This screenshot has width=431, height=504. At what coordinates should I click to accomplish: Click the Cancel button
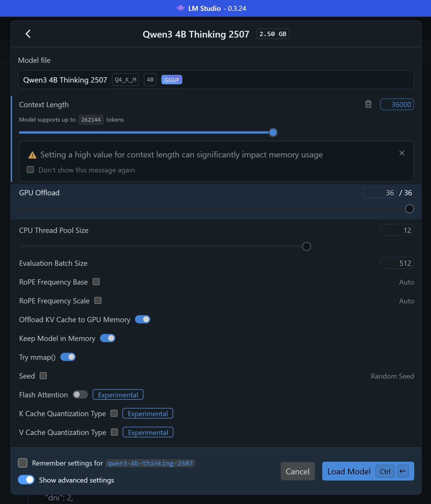[x=298, y=471]
